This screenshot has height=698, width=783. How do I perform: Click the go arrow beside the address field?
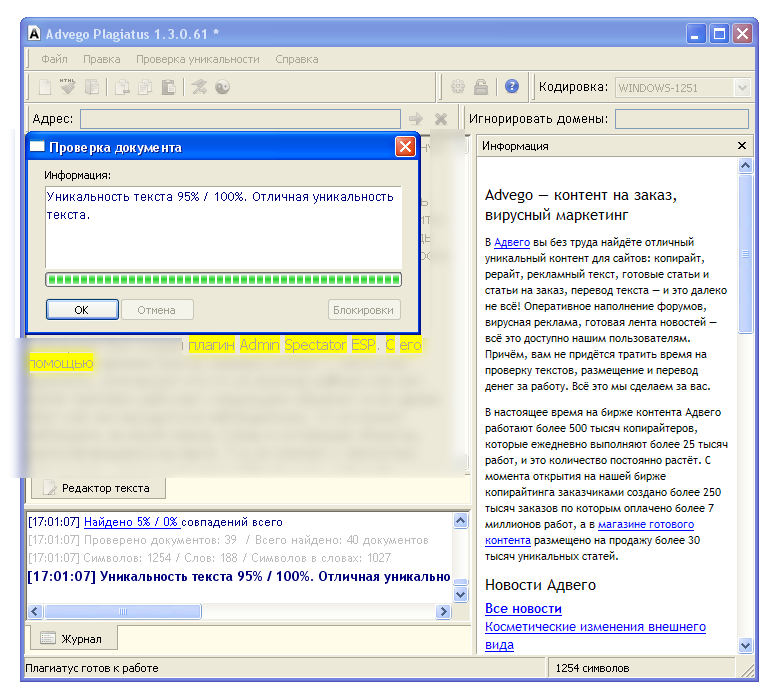pos(415,119)
